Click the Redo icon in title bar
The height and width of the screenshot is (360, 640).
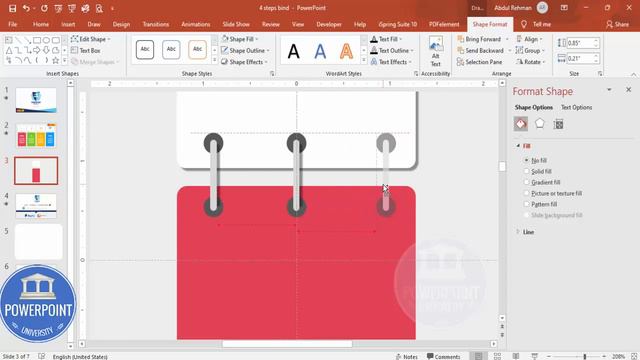[x=44, y=8]
